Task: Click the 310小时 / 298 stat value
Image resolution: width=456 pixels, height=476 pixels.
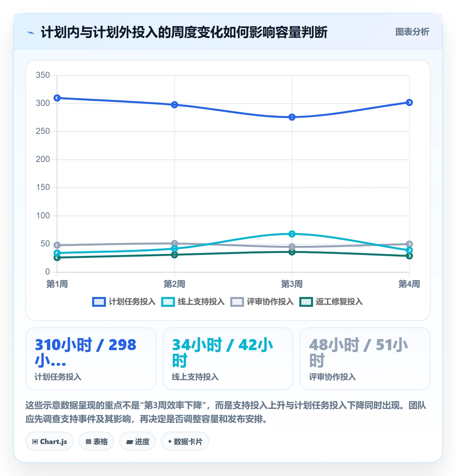Action: (x=86, y=352)
